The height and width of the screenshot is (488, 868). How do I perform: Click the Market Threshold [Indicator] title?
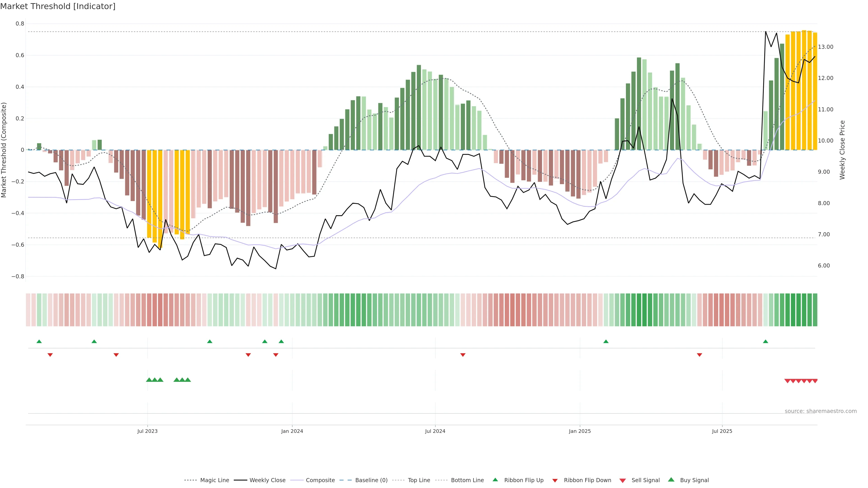click(x=58, y=6)
